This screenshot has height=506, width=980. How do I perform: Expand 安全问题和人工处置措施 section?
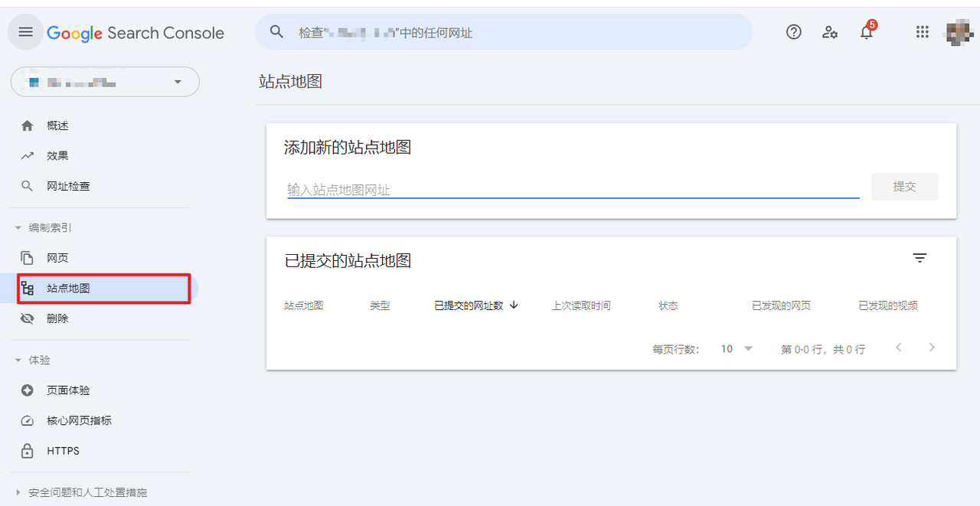tap(18, 492)
